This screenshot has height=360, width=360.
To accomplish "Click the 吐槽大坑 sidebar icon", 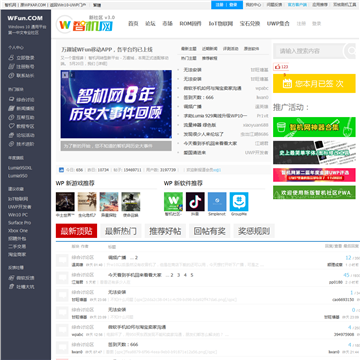I will point(11,287).
